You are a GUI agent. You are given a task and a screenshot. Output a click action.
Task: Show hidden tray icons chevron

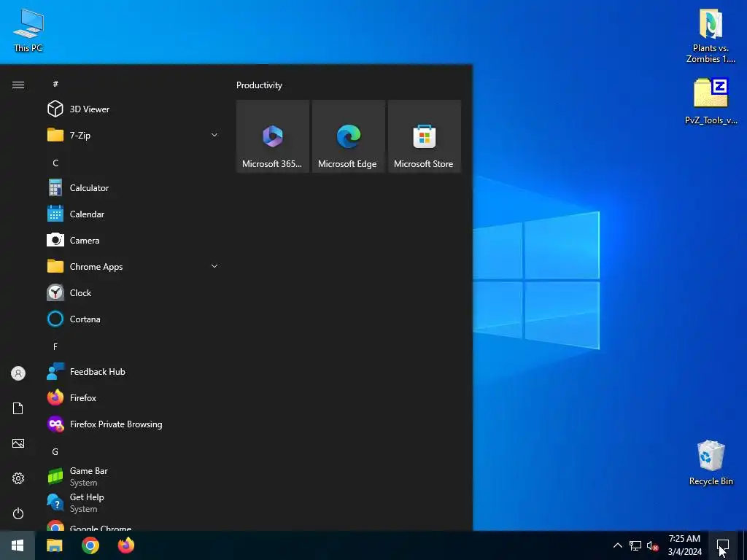tap(617, 545)
